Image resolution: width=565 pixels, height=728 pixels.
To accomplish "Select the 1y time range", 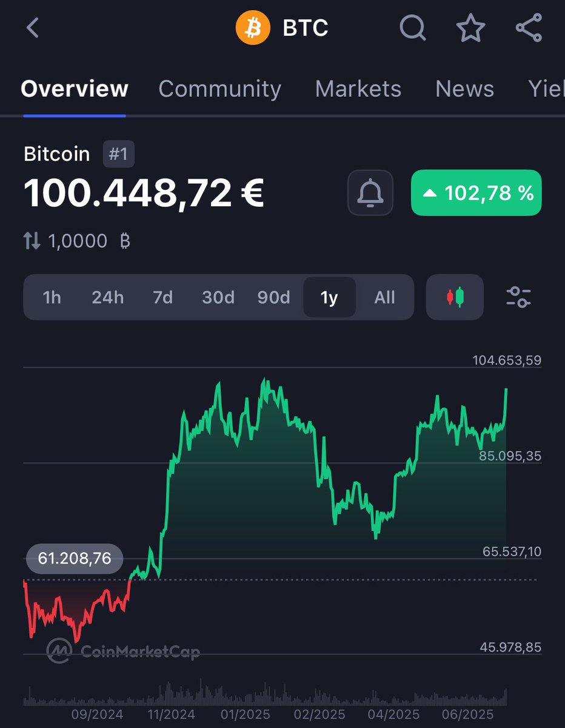I will click(329, 297).
